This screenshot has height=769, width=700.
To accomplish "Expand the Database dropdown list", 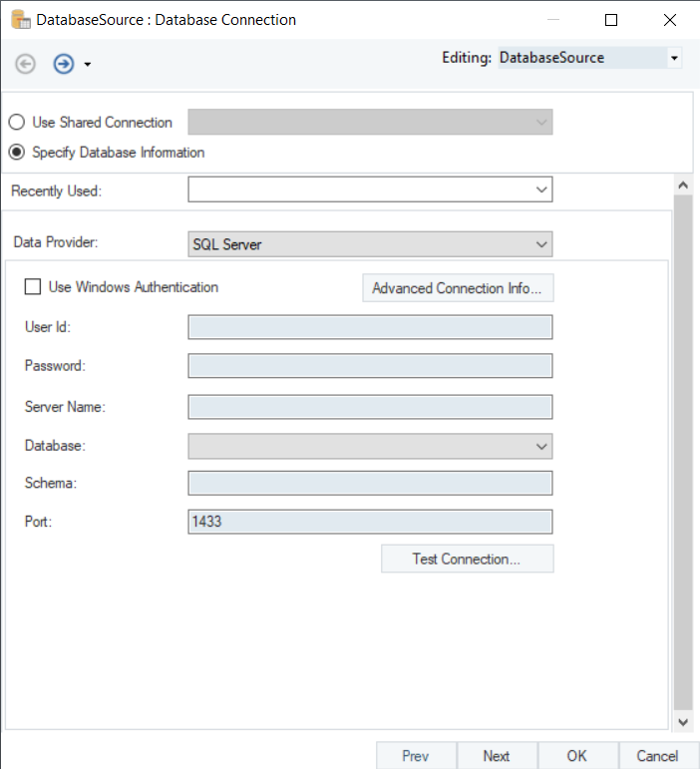I will point(540,446).
